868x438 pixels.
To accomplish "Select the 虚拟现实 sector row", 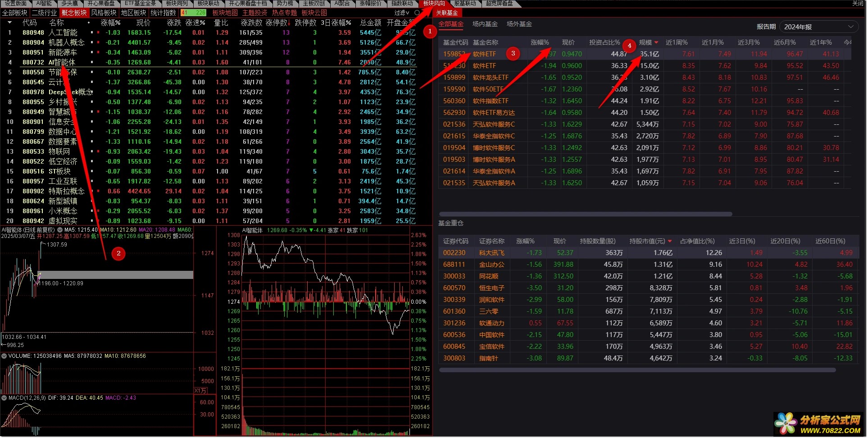I will click(x=209, y=221).
